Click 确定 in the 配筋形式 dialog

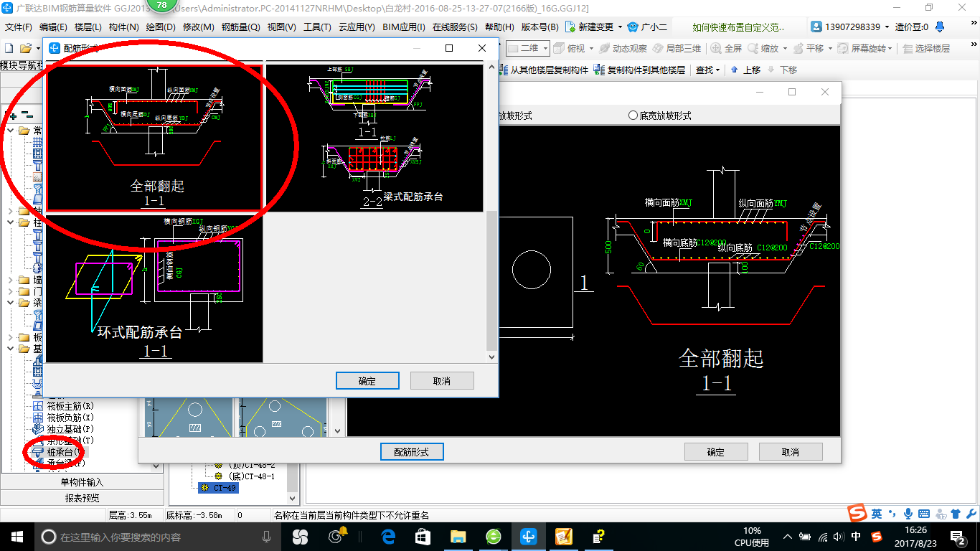point(367,381)
